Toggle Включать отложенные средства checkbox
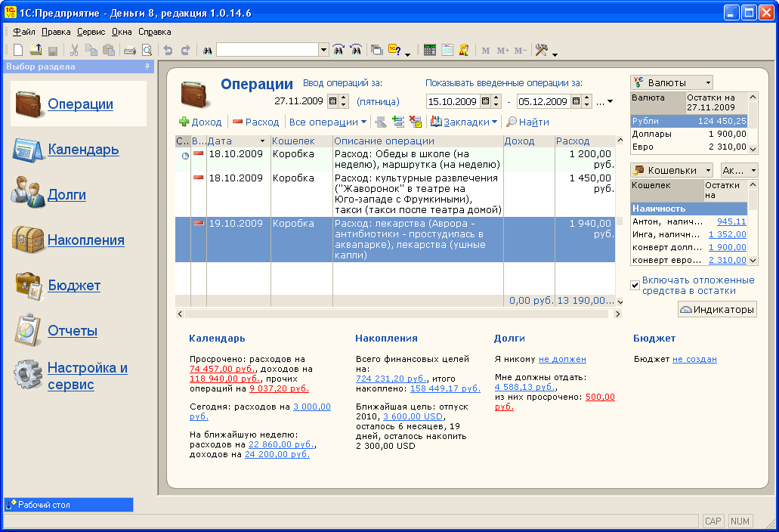The image size is (779, 532). [635, 285]
